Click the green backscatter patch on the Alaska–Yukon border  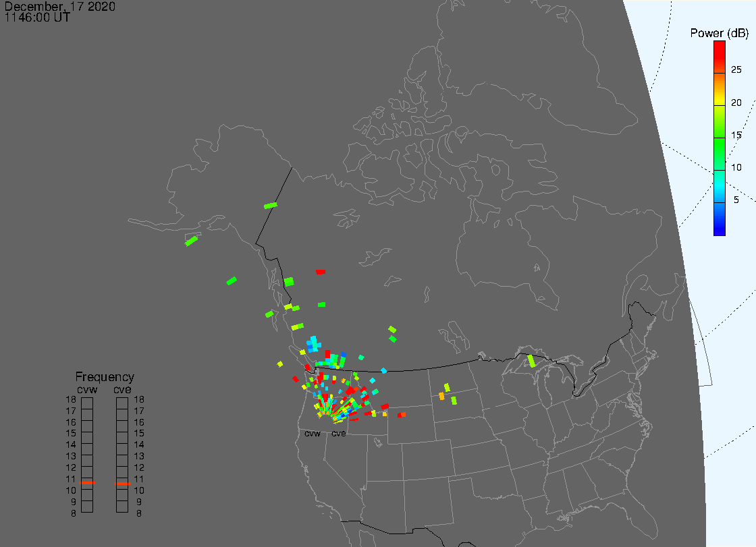tap(271, 205)
